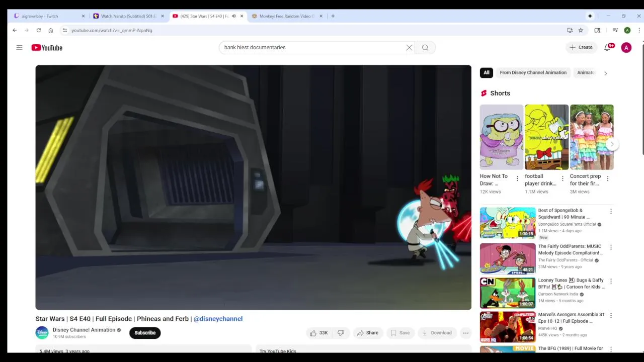
Task: Go to YouTube home via logo
Action: [x=47, y=48]
